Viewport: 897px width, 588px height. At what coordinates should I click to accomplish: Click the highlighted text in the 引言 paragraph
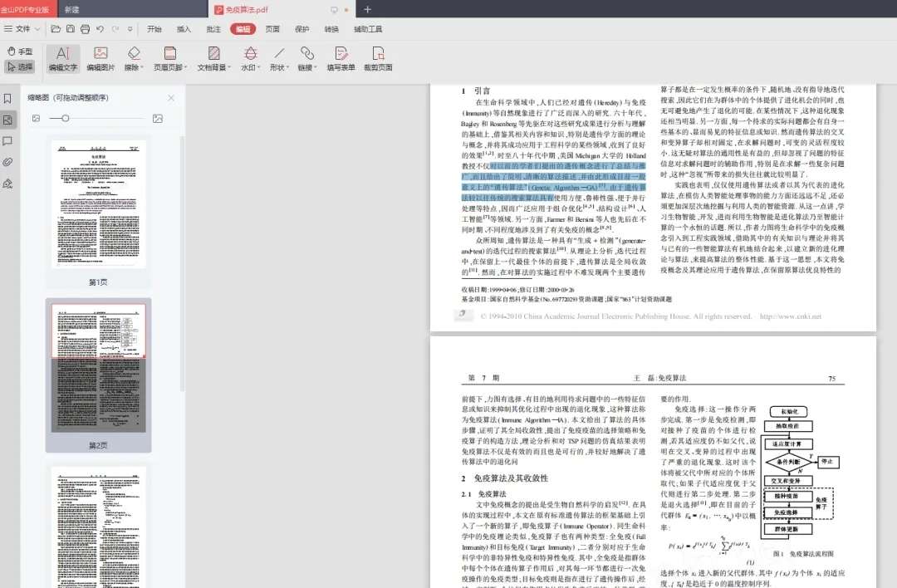(554, 182)
